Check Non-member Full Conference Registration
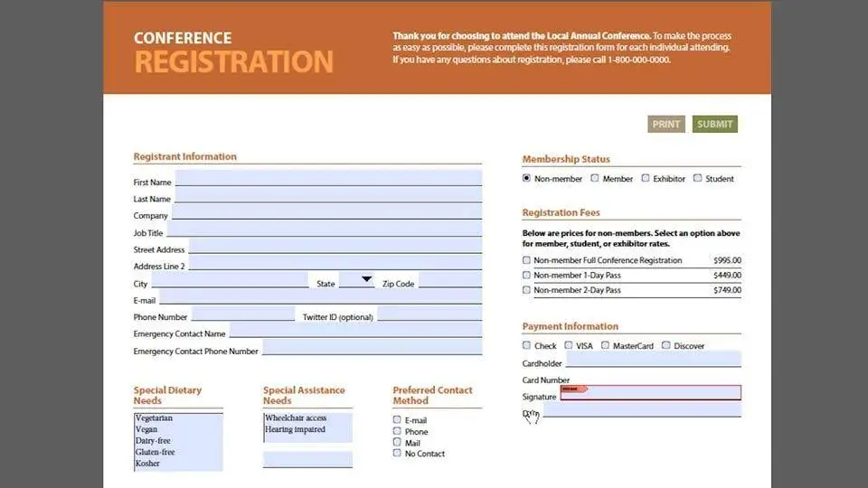This screenshot has width=868, height=488. click(527, 260)
